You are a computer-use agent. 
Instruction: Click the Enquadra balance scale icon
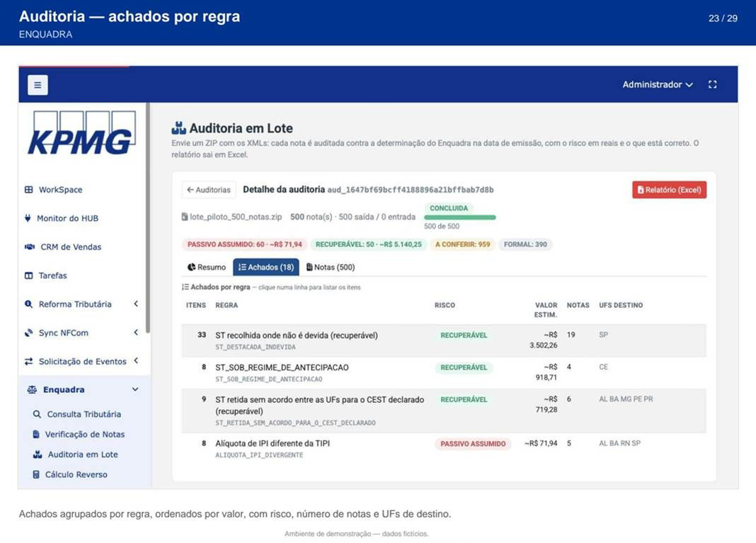point(32,389)
